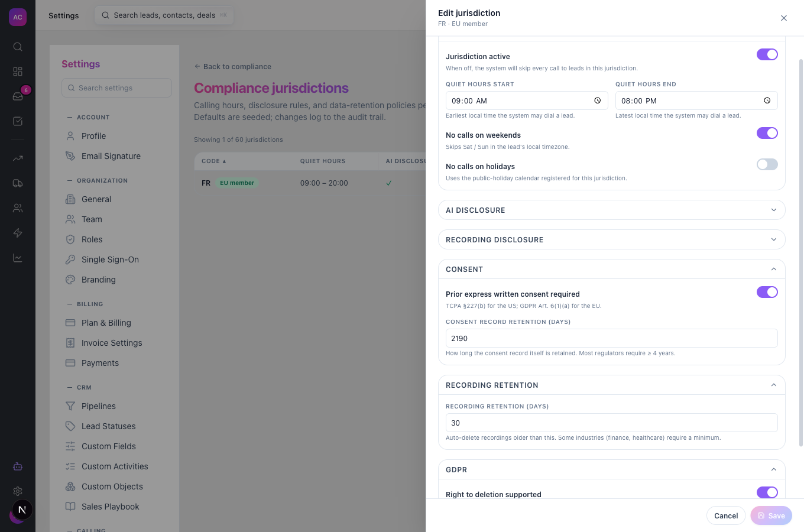Disable No calls on weekends
Screen dimensions: 804x532
click(x=767, y=133)
